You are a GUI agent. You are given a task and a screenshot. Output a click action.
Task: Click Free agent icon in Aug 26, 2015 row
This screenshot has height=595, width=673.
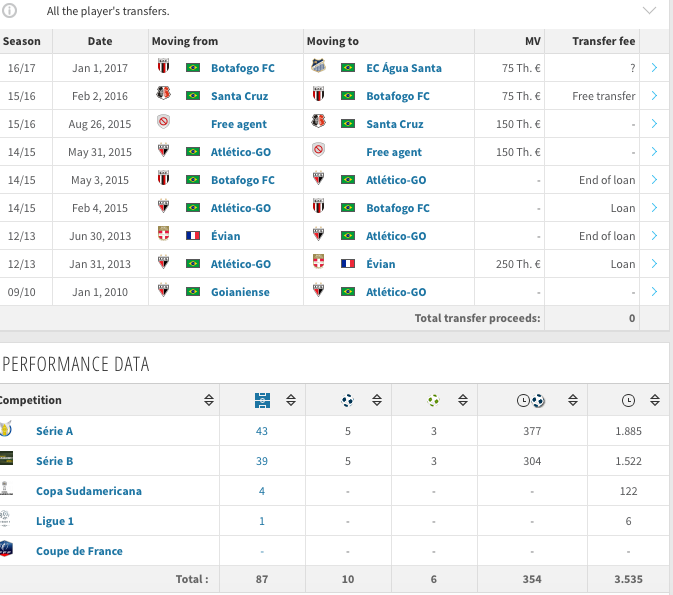tap(163, 121)
